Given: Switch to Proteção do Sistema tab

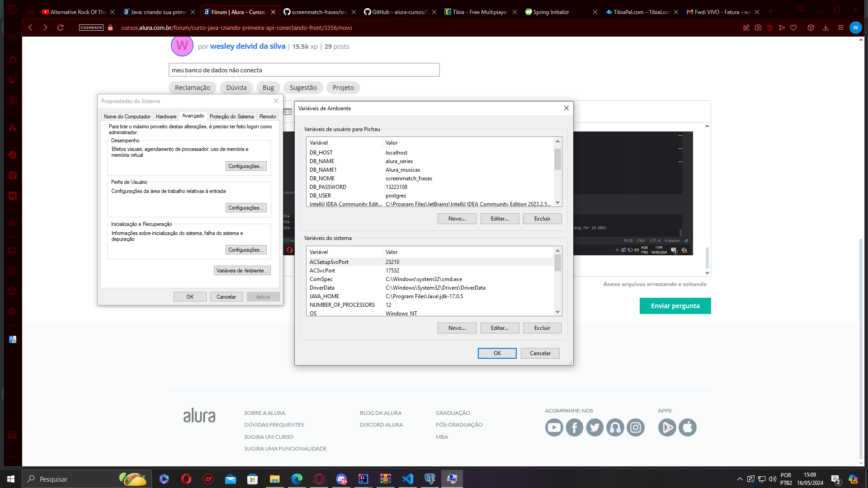Looking at the screenshot, I should tap(231, 117).
